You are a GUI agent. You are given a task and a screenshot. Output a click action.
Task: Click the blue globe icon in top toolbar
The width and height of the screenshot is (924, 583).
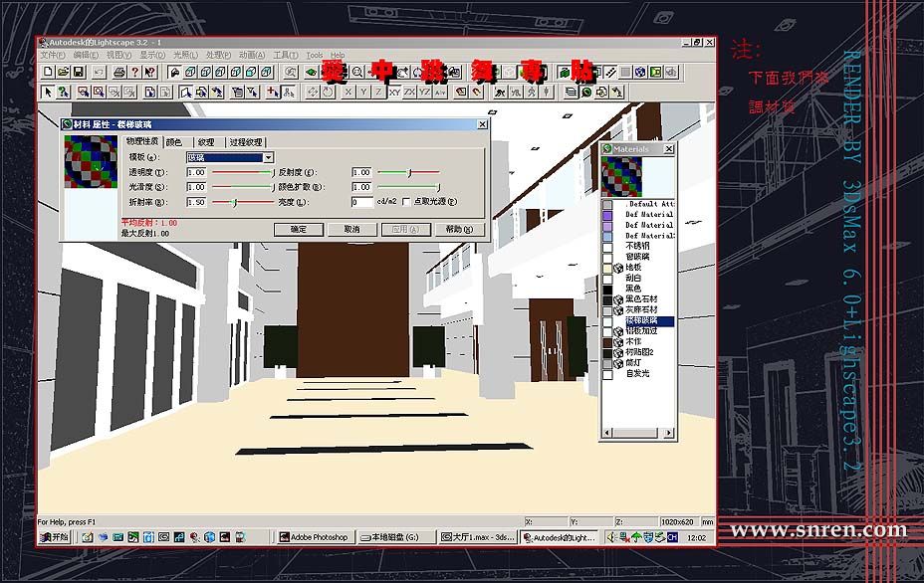tap(640, 72)
